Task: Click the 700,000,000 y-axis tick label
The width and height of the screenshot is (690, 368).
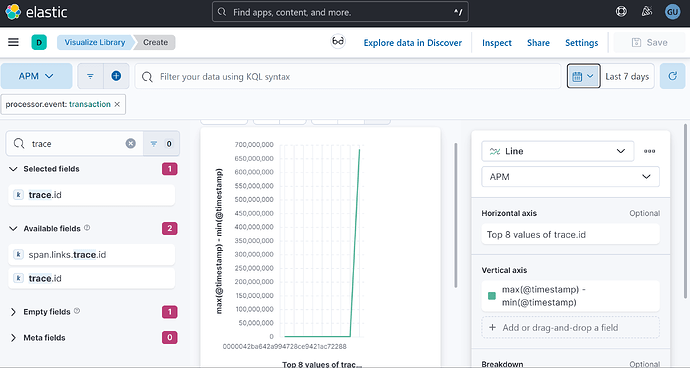Action: [254, 144]
